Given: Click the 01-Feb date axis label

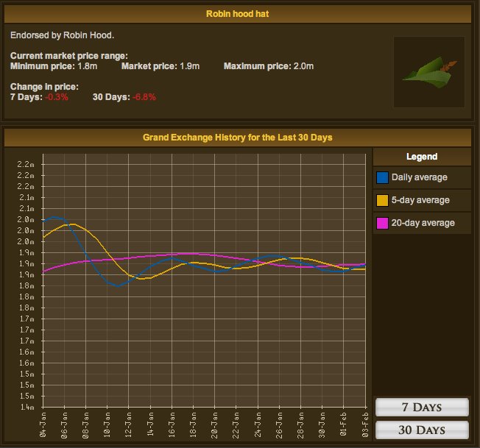Looking at the screenshot, I should click(344, 424).
